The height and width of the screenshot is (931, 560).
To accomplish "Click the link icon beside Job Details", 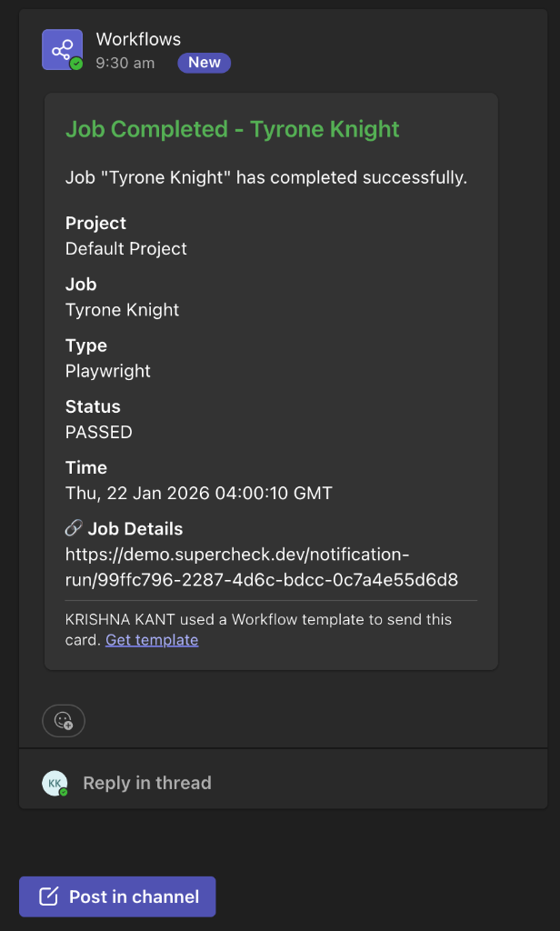I will [x=72, y=528].
